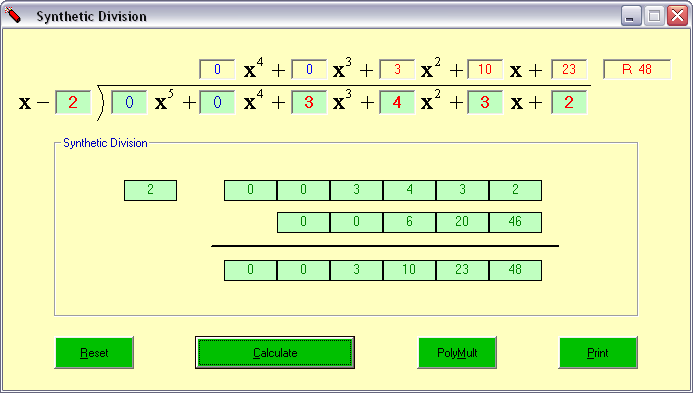Click the '23' cell in the bottom tableau row
Screen dimensions: 693x393
[x=462, y=270]
